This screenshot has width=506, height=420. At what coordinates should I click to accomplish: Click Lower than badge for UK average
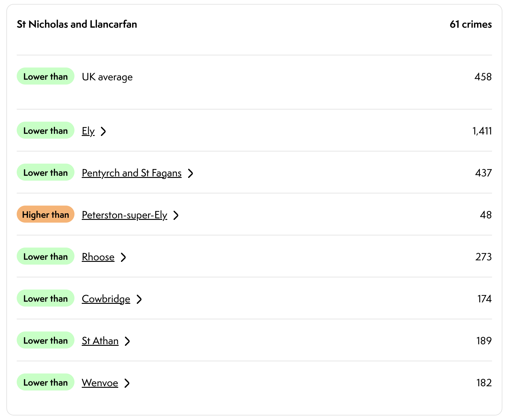coord(46,76)
